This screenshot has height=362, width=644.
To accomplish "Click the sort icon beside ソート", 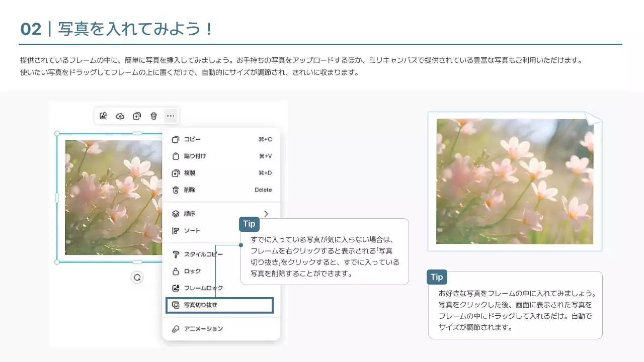I will click(175, 230).
